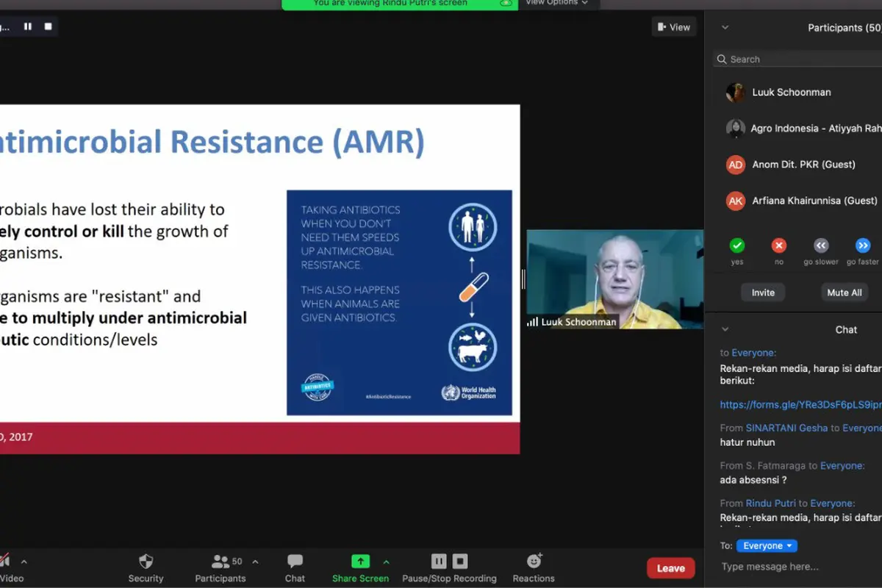Screen dimensions: 882x588
Task: Select the go slower icon
Action: tap(821, 245)
